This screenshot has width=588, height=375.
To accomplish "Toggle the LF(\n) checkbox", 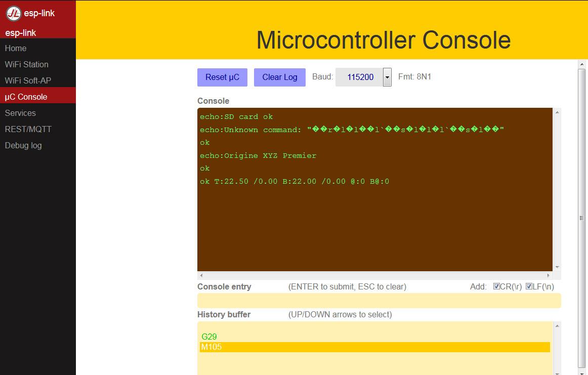I will point(529,286).
